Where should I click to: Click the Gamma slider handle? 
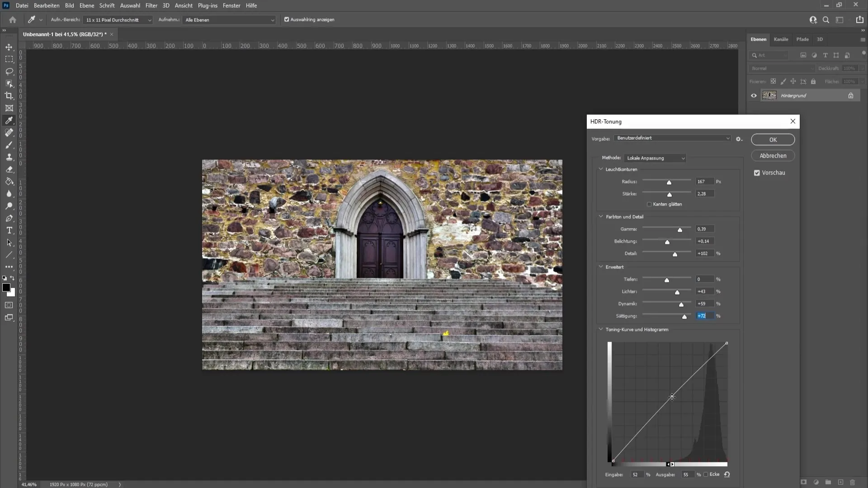680,230
